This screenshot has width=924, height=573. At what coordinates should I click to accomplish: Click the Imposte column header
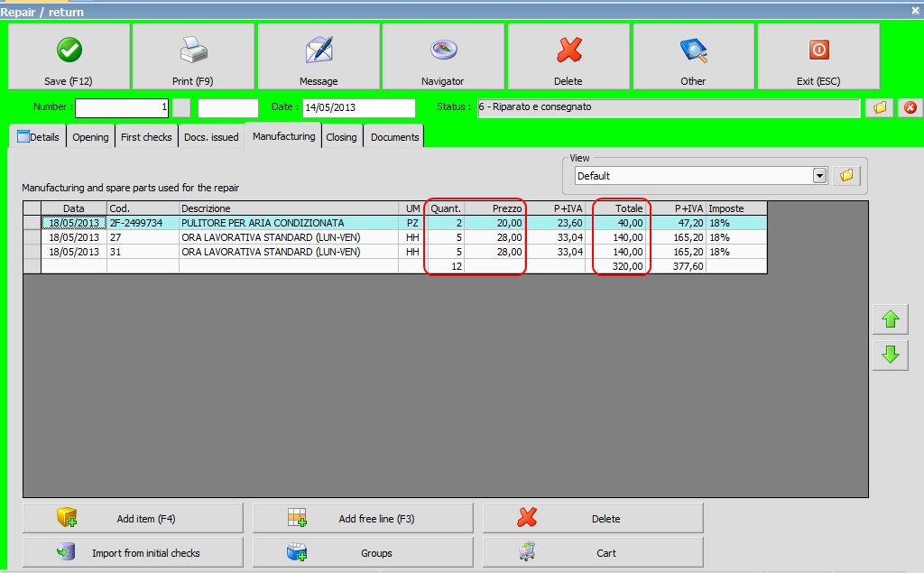736,208
